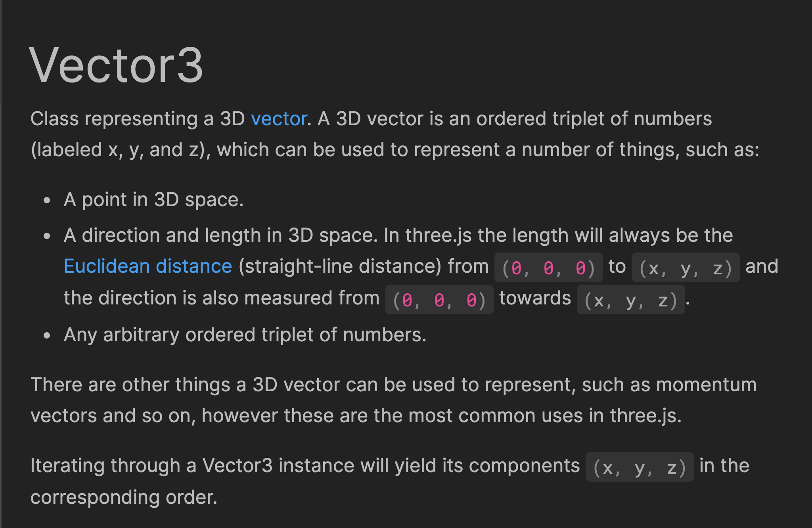Click the "corresponding order." closing text
Viewport: 812px width, 528px height.
coord(124,497)
